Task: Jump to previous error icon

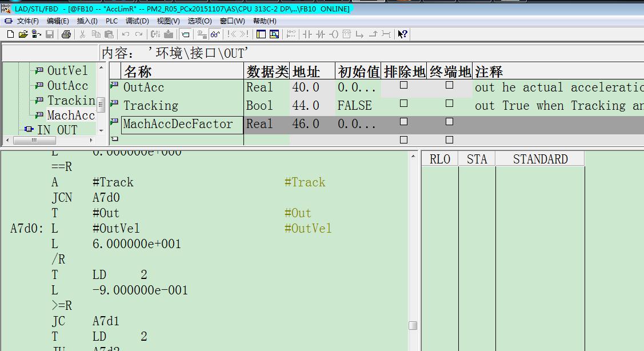Action: (232, 34)
